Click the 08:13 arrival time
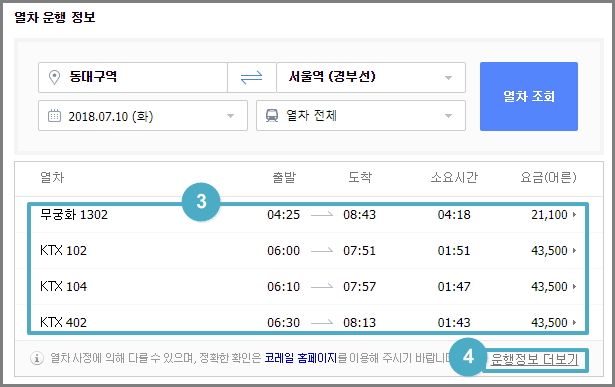 click(x=359, y=322)
